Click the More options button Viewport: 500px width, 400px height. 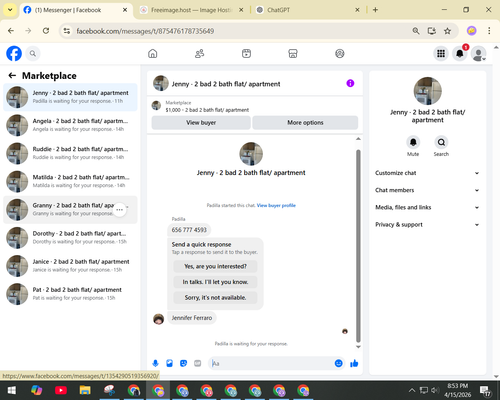(305, 123)
